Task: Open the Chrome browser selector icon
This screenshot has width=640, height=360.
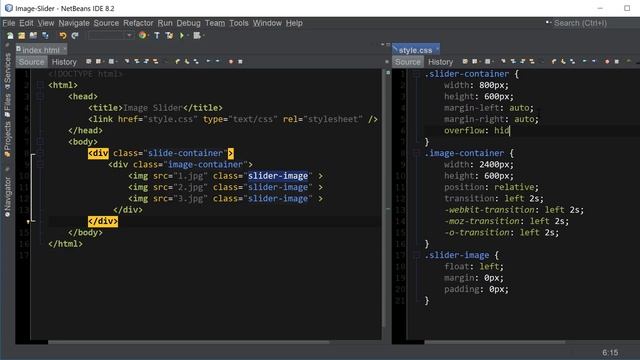Action: click(x=142, y=36)
